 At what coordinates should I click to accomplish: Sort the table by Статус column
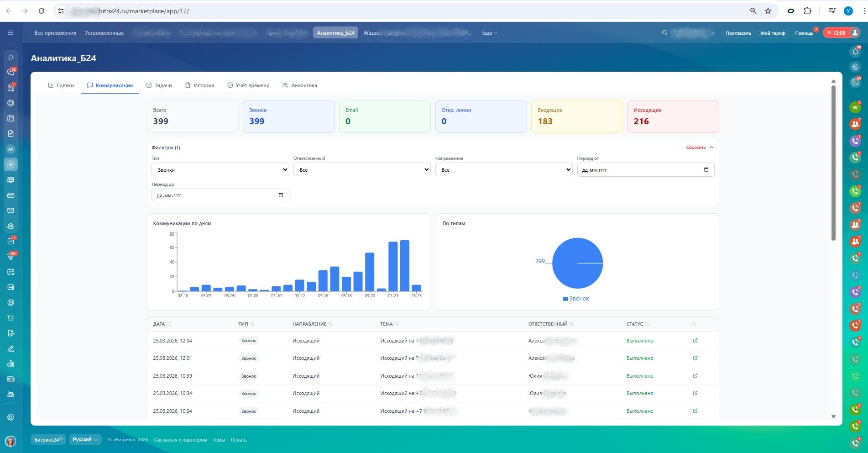pyautogui.click(x=638, y=324)
